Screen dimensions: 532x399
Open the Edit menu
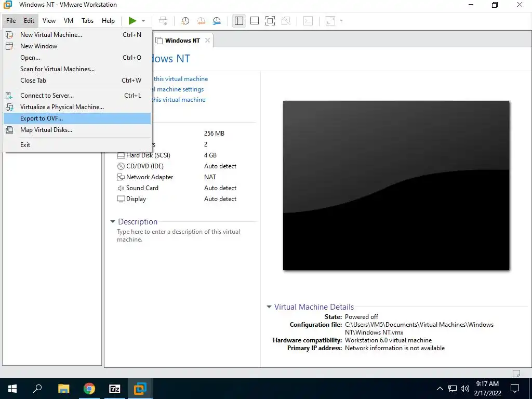pos(29,21)
